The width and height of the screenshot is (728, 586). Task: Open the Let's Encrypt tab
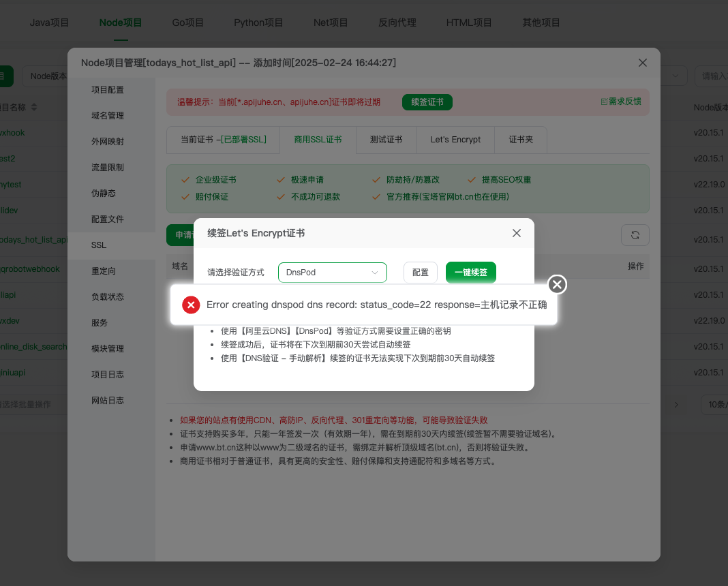[x=455, y=140]
